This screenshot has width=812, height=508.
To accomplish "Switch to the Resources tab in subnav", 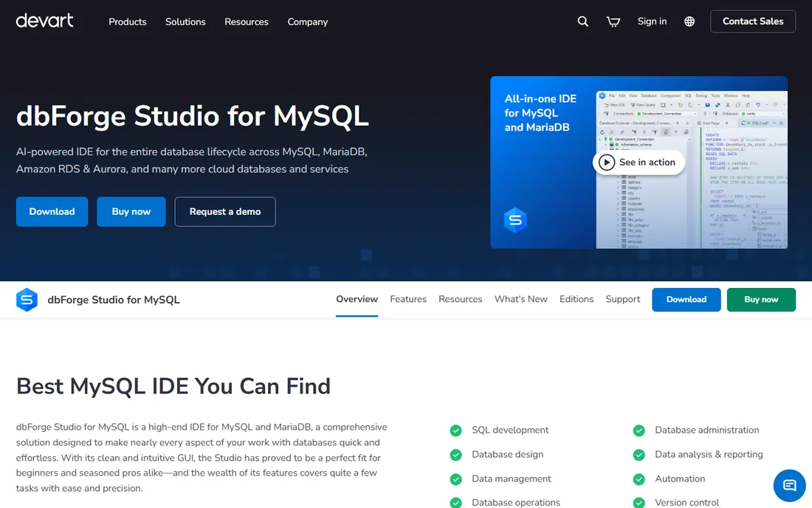I will coord(461,299).
